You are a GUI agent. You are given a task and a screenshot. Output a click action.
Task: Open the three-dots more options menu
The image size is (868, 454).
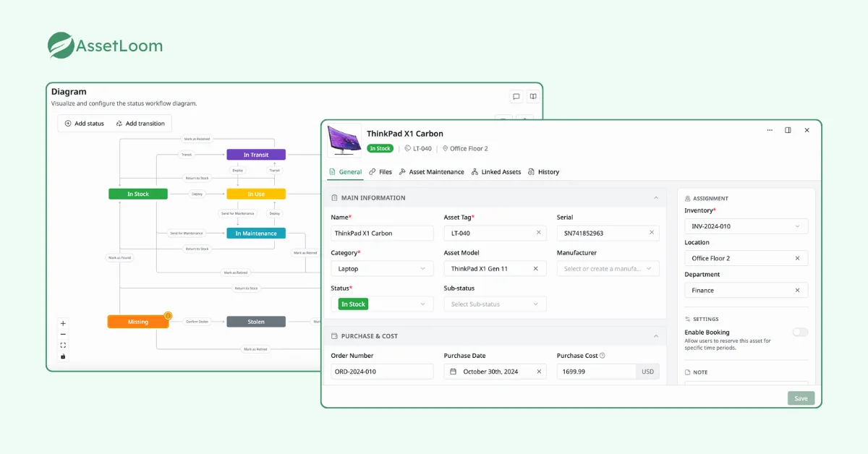coord(770,130)
